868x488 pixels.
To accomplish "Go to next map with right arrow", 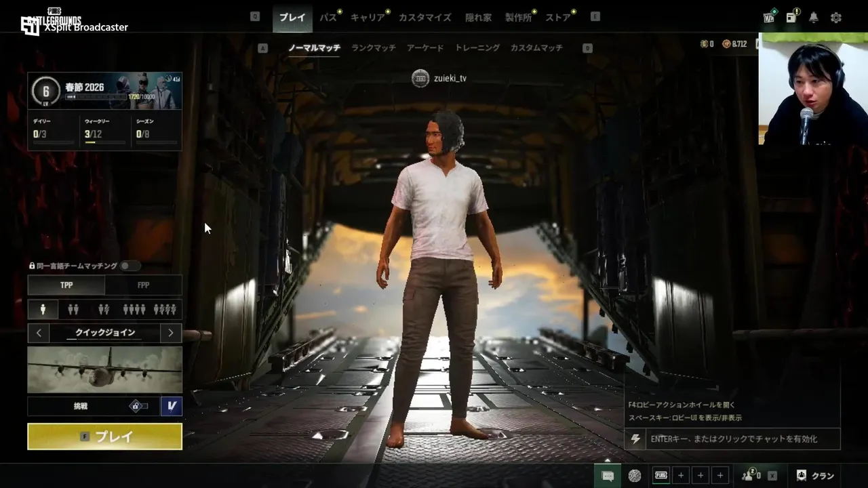I will 171,333.
